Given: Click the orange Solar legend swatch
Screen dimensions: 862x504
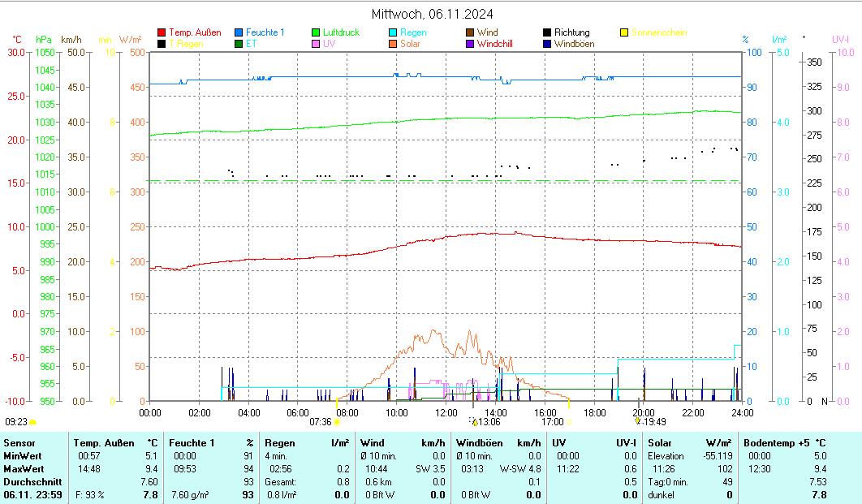Looking at the screenshot, I should 393,44.
